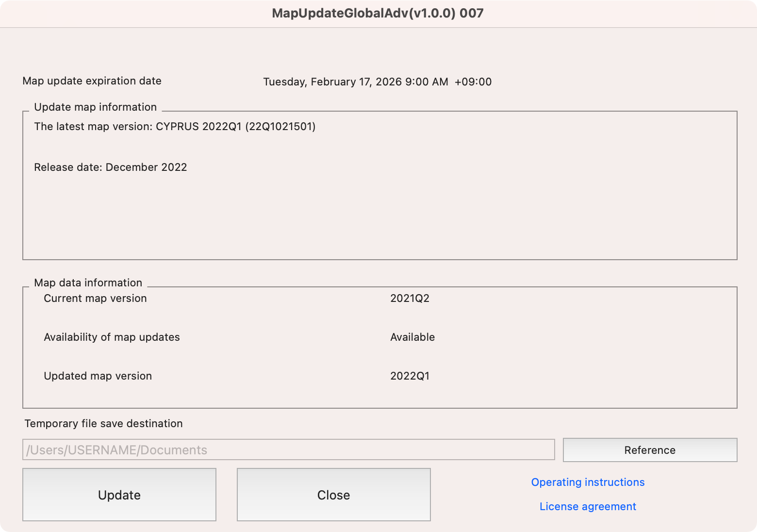Click the Current map version label
Image resolution: width=757 pixels, height=532 pixels.
95,299
